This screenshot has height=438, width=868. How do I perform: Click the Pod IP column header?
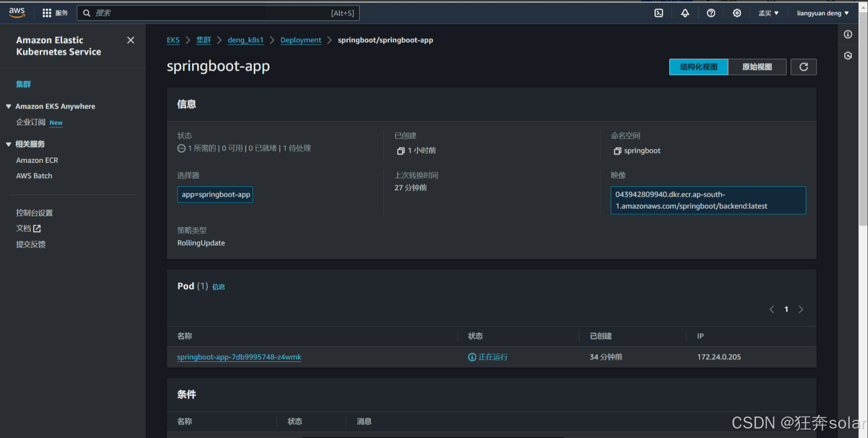(x=700, y=336)
